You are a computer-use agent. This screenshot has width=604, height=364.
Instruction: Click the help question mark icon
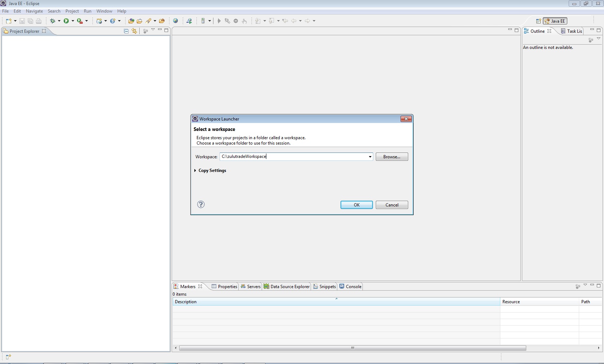click(201, 204)
